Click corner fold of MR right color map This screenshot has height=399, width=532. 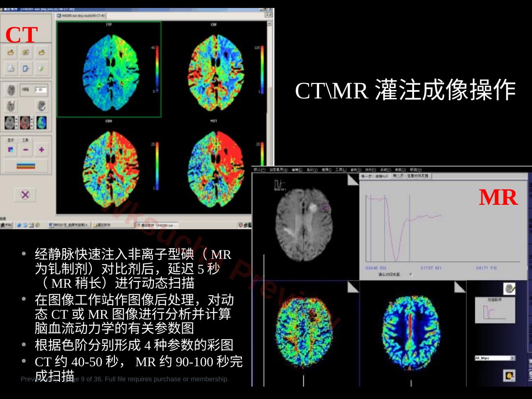(x=460, y=287)
